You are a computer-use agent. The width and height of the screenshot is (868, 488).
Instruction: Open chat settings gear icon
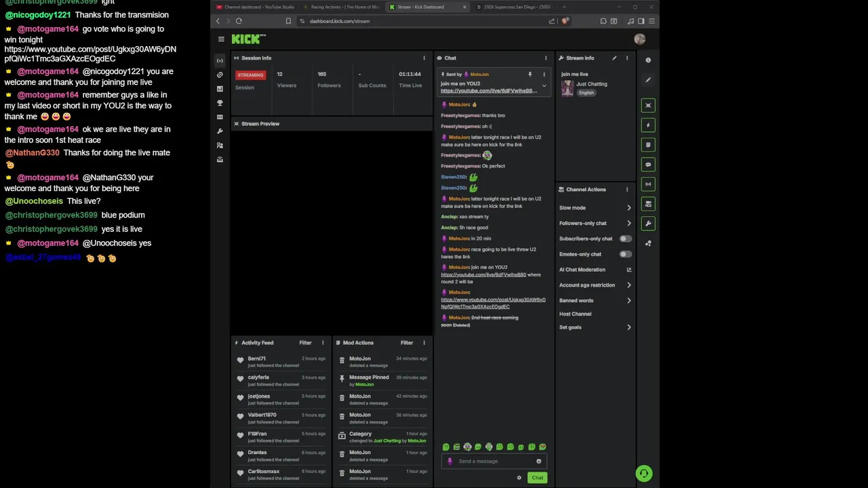(x=519, y=478)
